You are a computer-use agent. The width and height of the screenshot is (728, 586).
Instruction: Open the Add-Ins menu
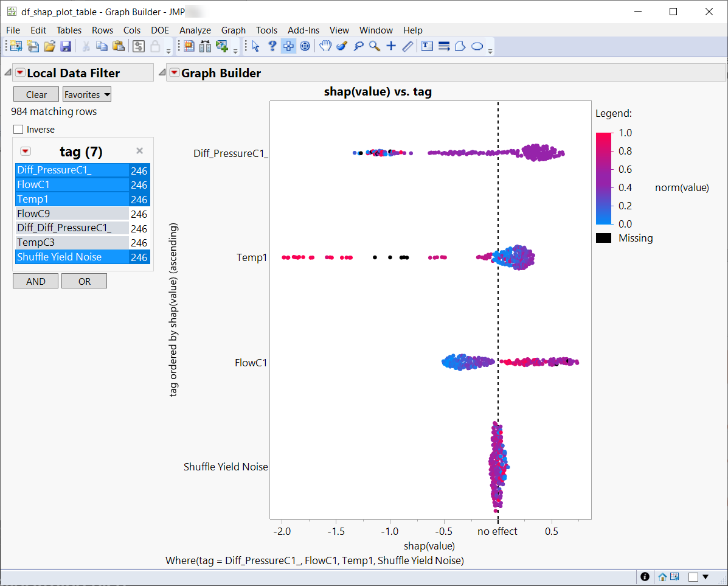tap(303, 30)
